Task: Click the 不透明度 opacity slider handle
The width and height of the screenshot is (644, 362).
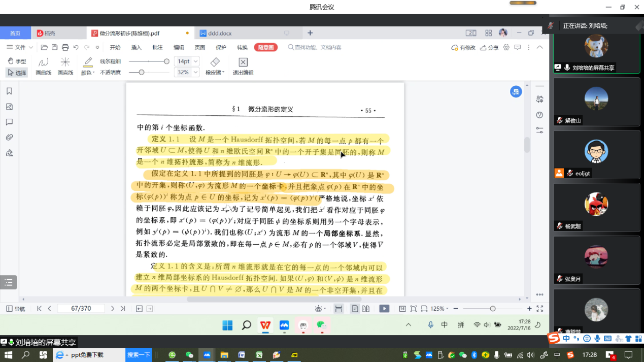Action: 142,73
